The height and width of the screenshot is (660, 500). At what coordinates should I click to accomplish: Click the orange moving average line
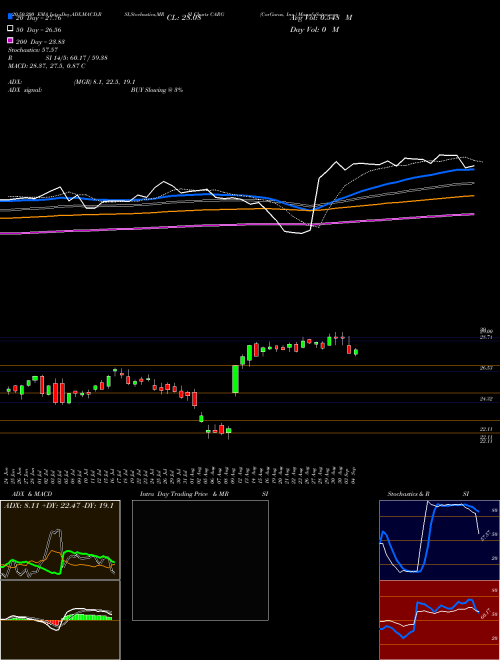pyautogui.click(x=236, y=209)
